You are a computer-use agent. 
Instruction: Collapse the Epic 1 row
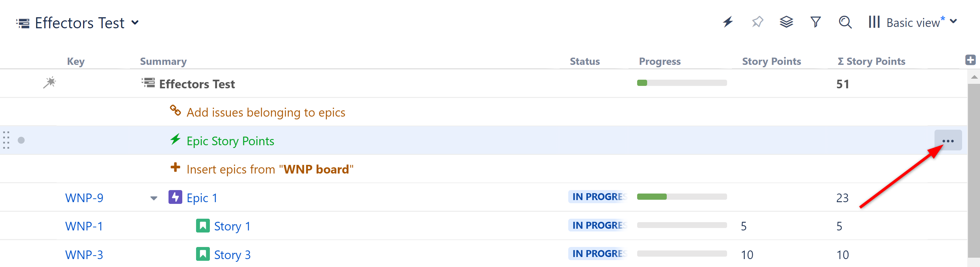pyautogui.click(x=154, y=198)
